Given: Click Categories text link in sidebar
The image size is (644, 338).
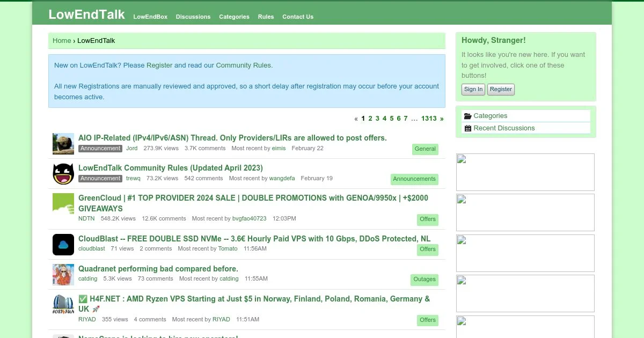Looking at the screenshot, I should (x=490, y=116).
